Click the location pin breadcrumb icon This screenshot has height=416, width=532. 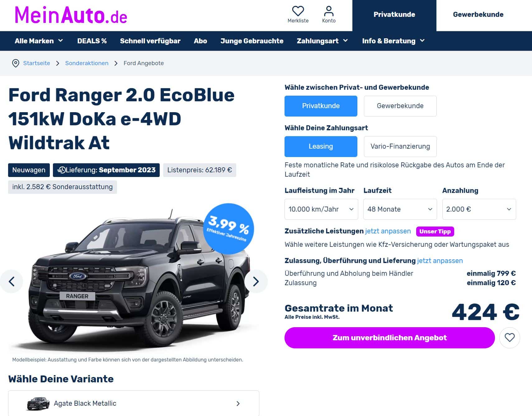[16, 63]
